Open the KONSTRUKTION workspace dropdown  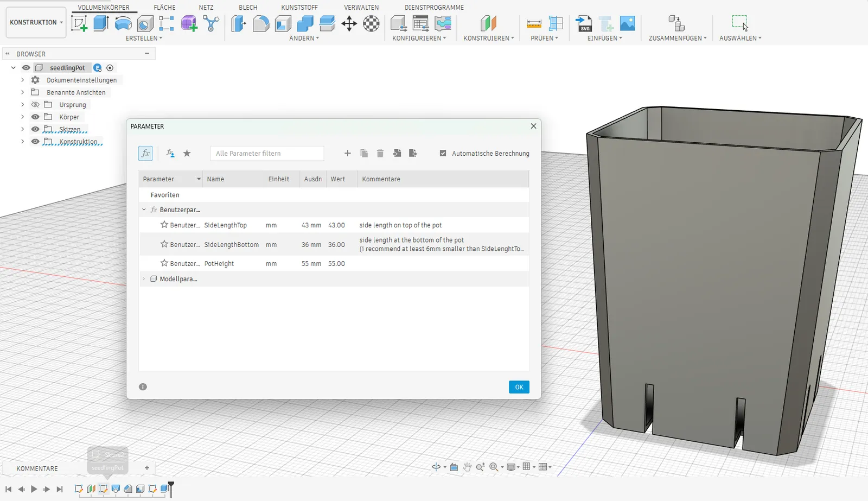point(36,22)
